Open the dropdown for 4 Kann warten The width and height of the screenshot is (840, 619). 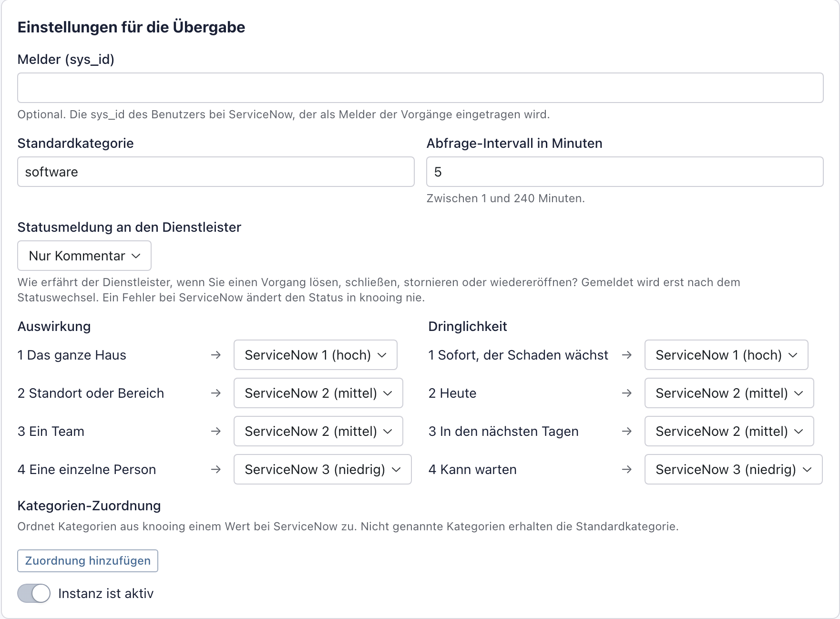tap(733, 469)
